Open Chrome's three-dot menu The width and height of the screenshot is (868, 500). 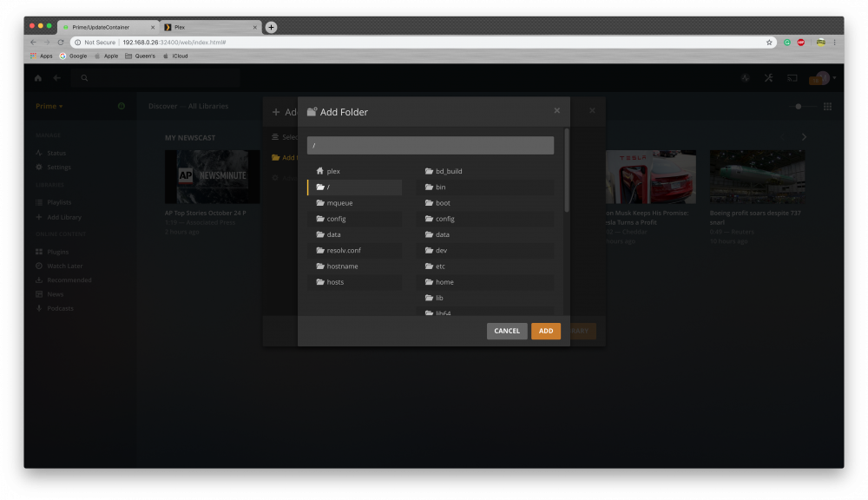tap(834, 42)
